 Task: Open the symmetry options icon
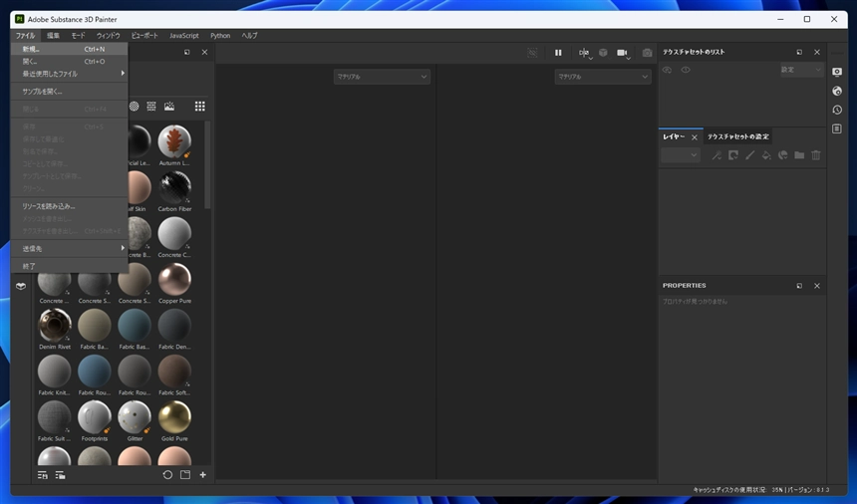tap(584, 53)
